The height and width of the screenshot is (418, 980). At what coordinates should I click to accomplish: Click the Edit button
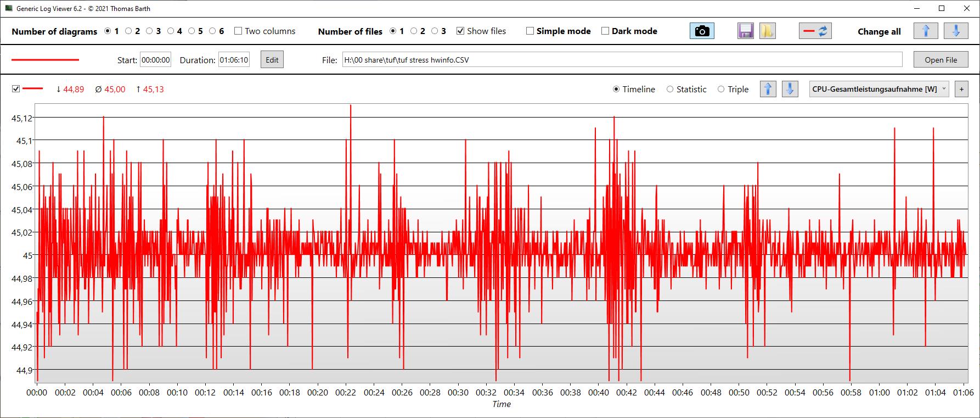[272, 60]
